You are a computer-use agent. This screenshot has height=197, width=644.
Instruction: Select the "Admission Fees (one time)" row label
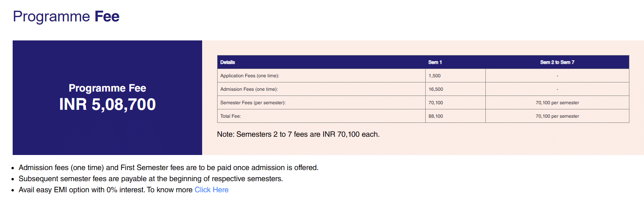[249, 89]
